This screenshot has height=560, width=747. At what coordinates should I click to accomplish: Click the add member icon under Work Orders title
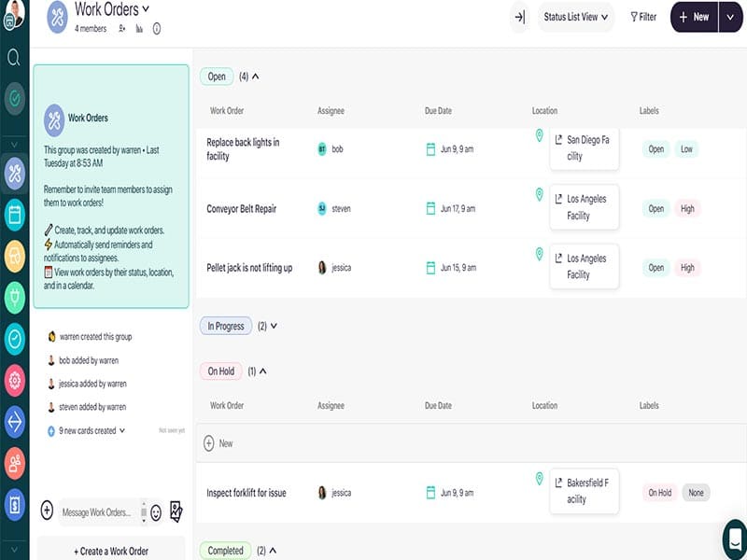click(x=123, y=29)
